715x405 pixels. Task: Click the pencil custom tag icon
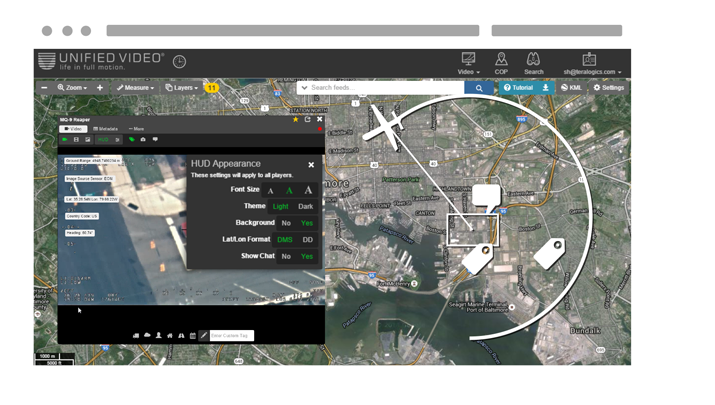pos(204,335)
